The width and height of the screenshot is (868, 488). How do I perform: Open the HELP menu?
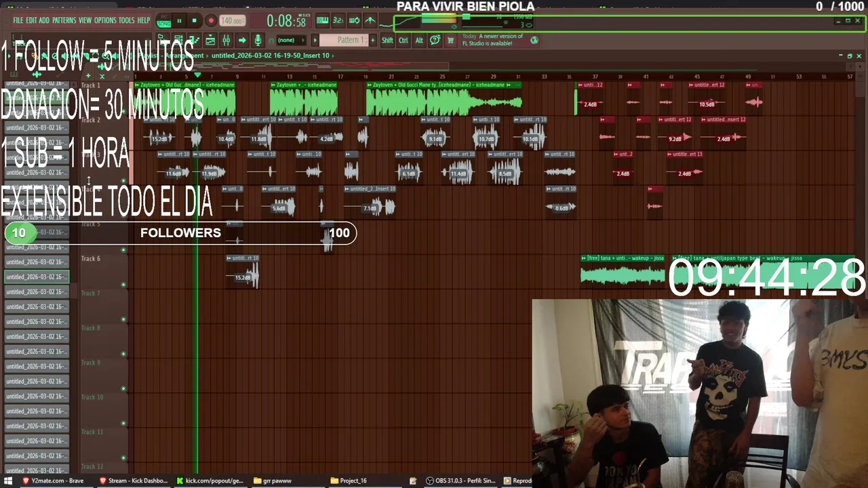(144, 20)
